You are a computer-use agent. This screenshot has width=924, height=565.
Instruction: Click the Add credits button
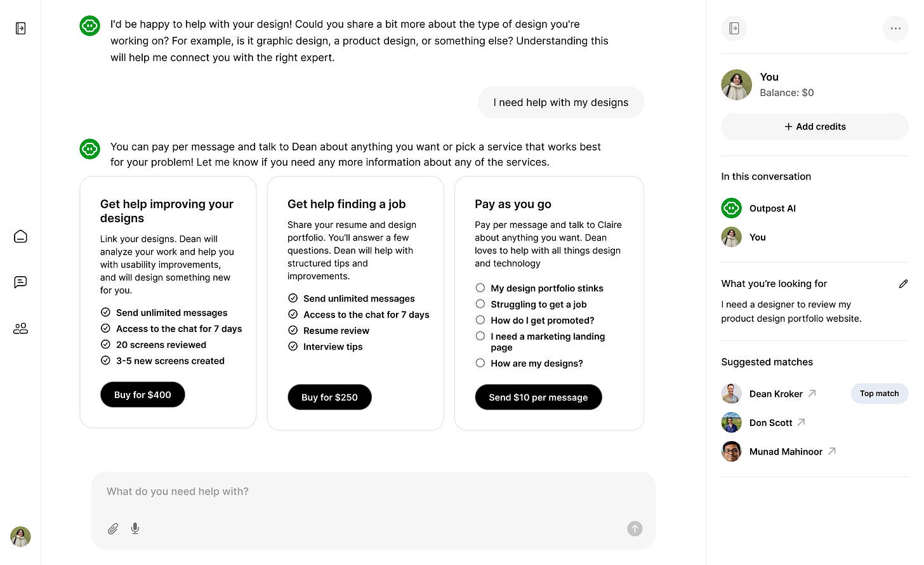tap(815, 126)
